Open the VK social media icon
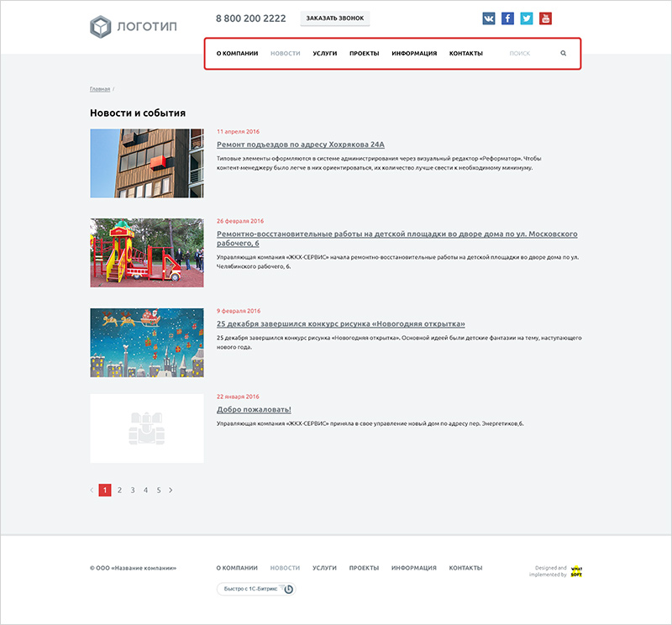Screen dimensions: 672x625 click(x=489, y=18)
